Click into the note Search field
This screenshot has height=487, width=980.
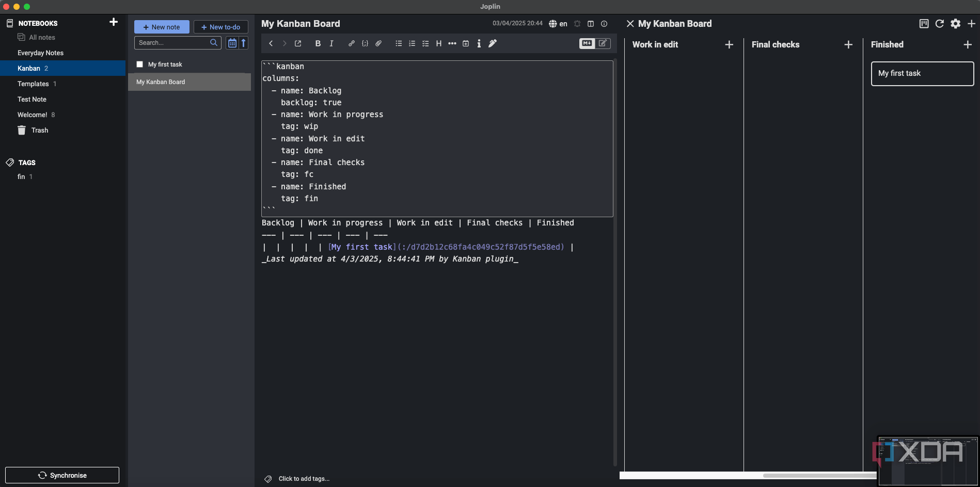(x=178, y=43)
